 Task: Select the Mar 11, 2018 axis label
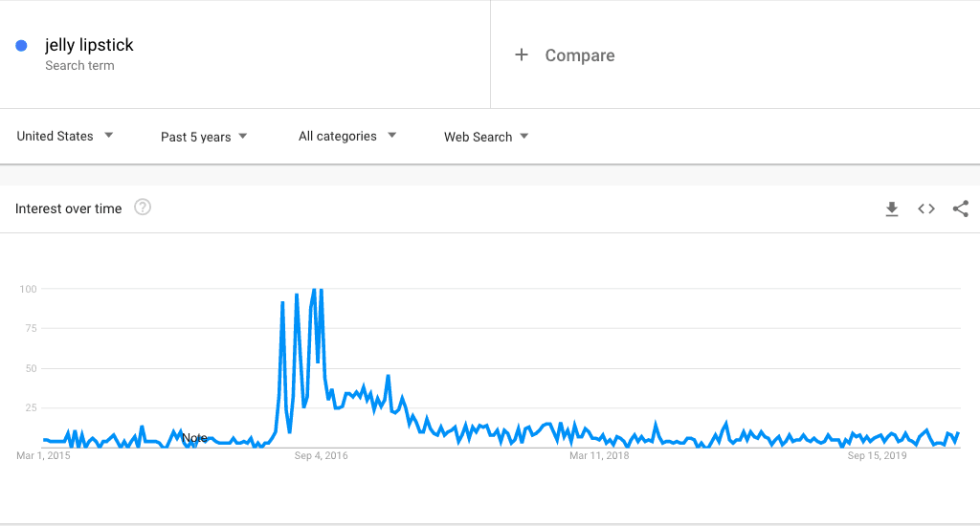(599, 455)
